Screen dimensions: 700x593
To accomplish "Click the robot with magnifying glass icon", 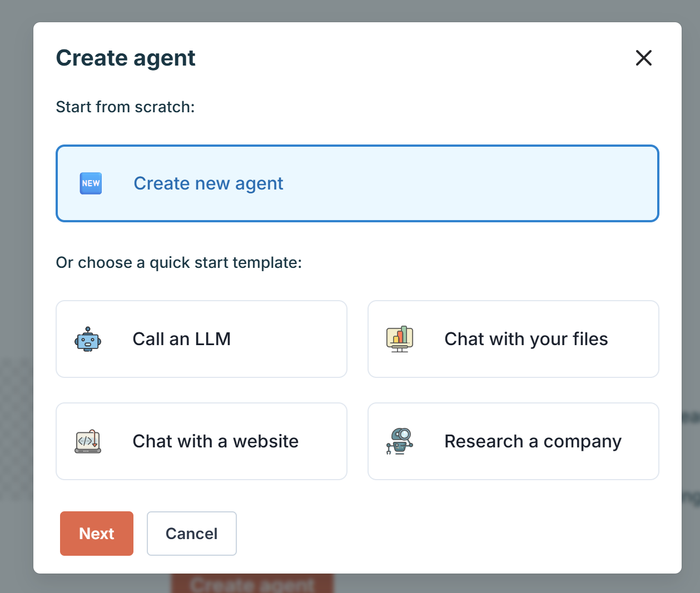I will 399,441.
